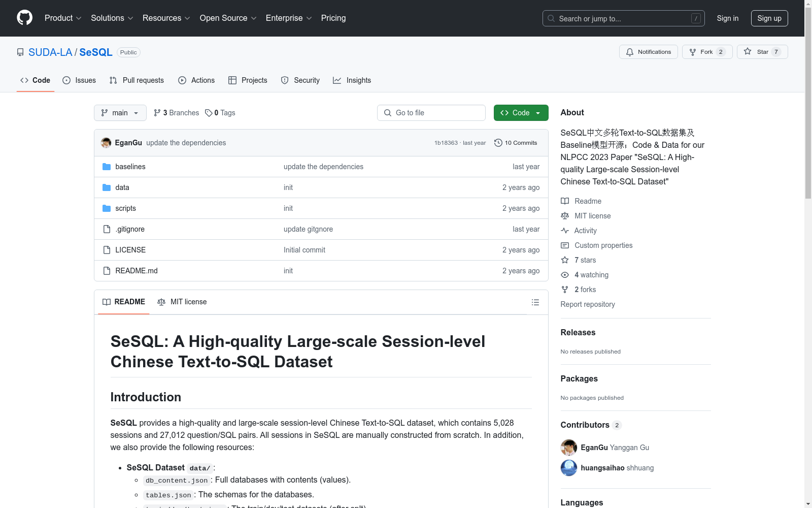
Task: Fork the SeSQL repository
Action: pos(707,52)
